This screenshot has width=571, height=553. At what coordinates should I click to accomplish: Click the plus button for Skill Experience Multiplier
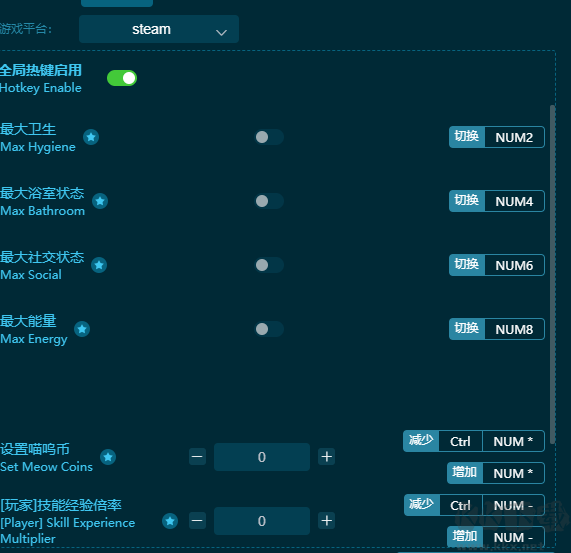tap(327, 521)
